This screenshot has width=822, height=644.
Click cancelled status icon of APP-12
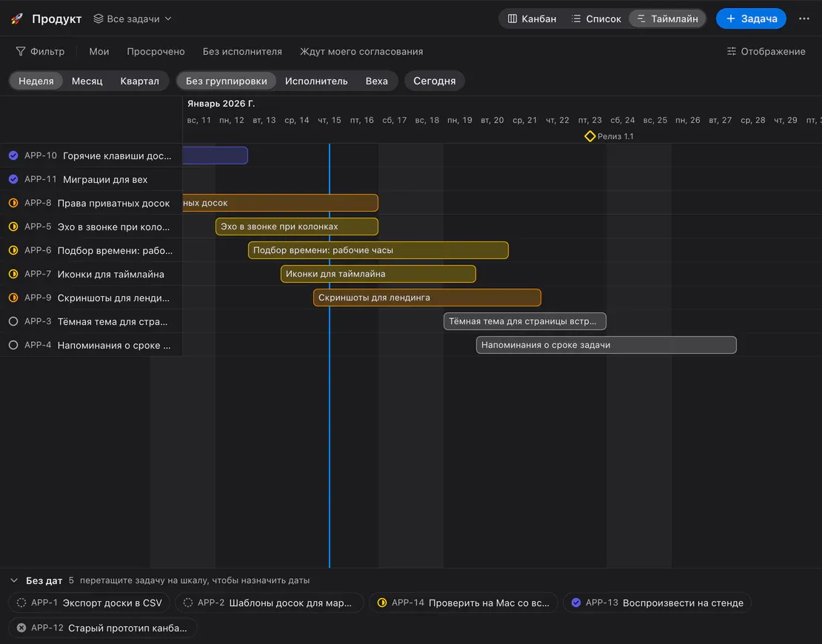(x=21, y=628)
